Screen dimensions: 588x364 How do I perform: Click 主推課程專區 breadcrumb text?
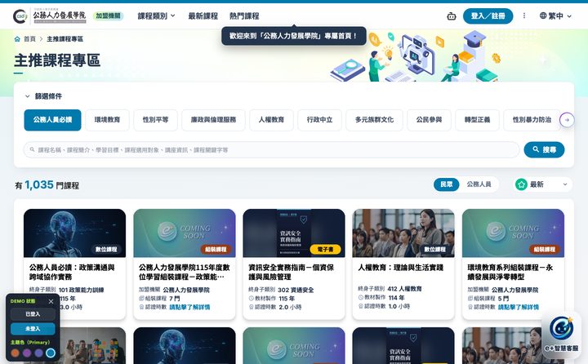click(x=65, y=39)
